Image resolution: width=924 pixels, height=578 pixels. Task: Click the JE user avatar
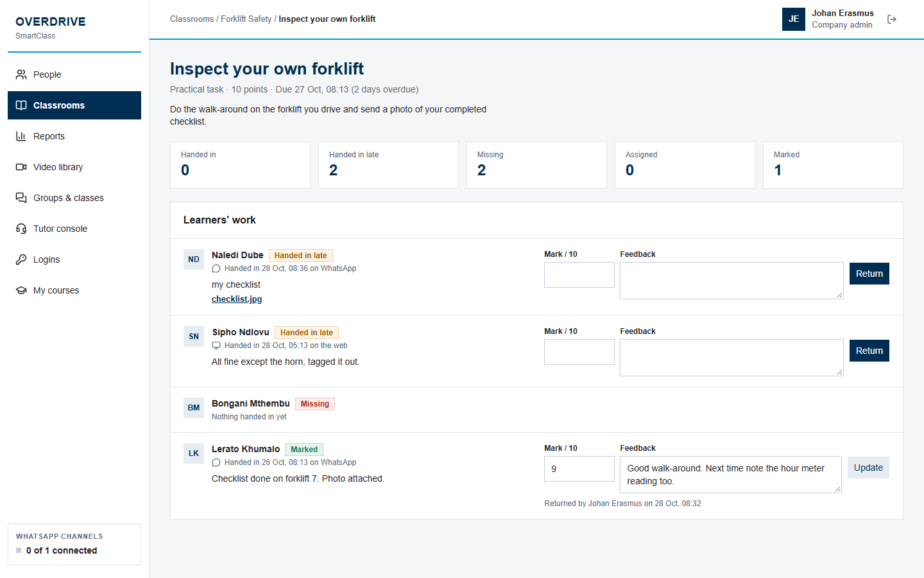click(794, 19)
